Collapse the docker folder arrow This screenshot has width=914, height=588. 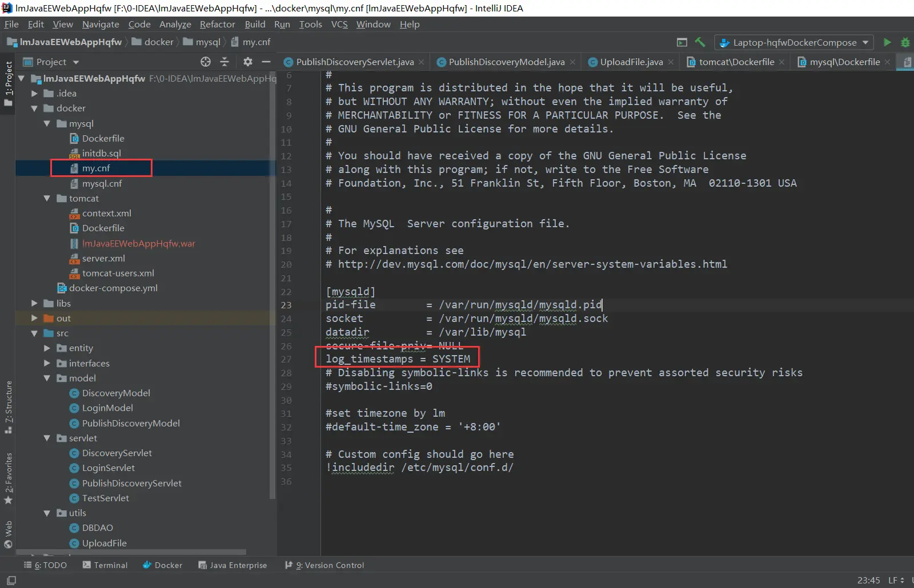click(35, 108)
